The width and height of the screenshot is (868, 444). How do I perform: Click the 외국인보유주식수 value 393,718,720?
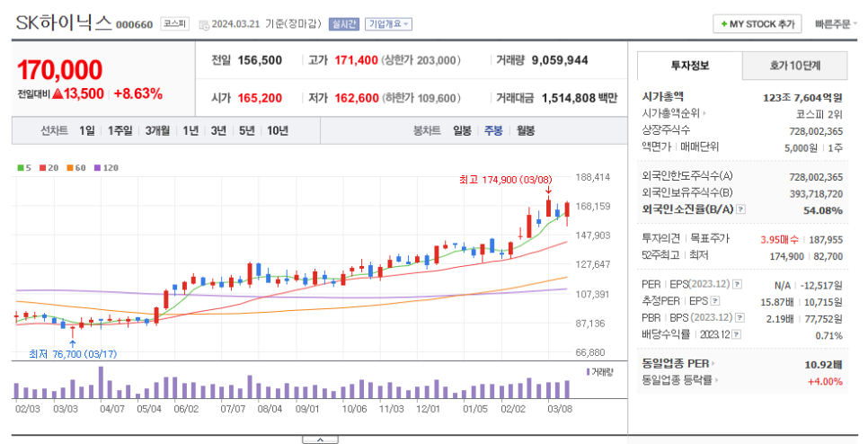(816, 194)
